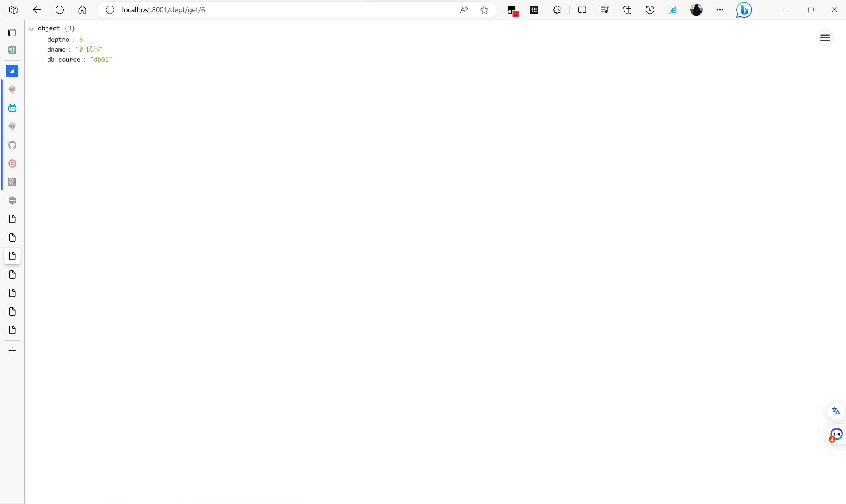Open Bing Copilot sidebar
Viewport: 846px width, 504px height.
point(744,10)
